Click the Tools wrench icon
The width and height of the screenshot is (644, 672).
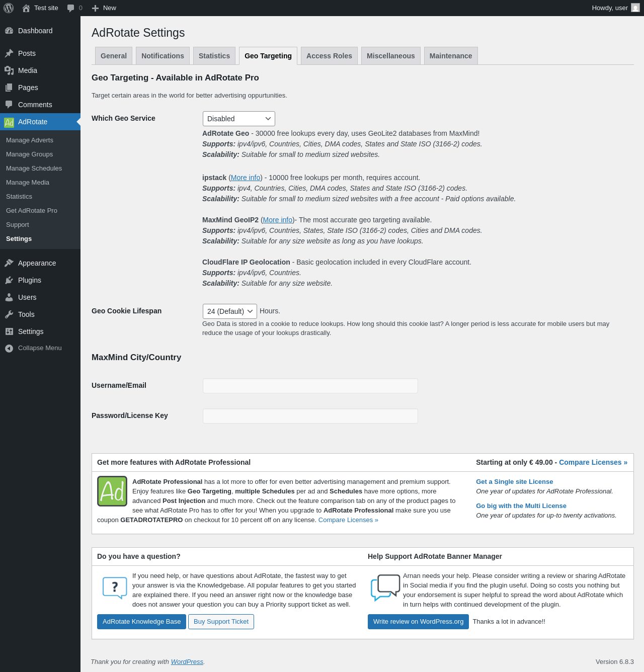click(9, 314)
